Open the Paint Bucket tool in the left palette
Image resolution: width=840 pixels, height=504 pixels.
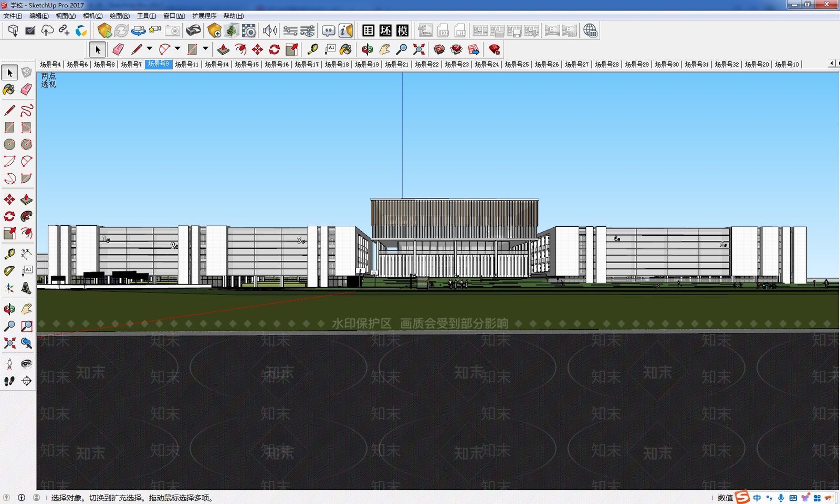9,90
